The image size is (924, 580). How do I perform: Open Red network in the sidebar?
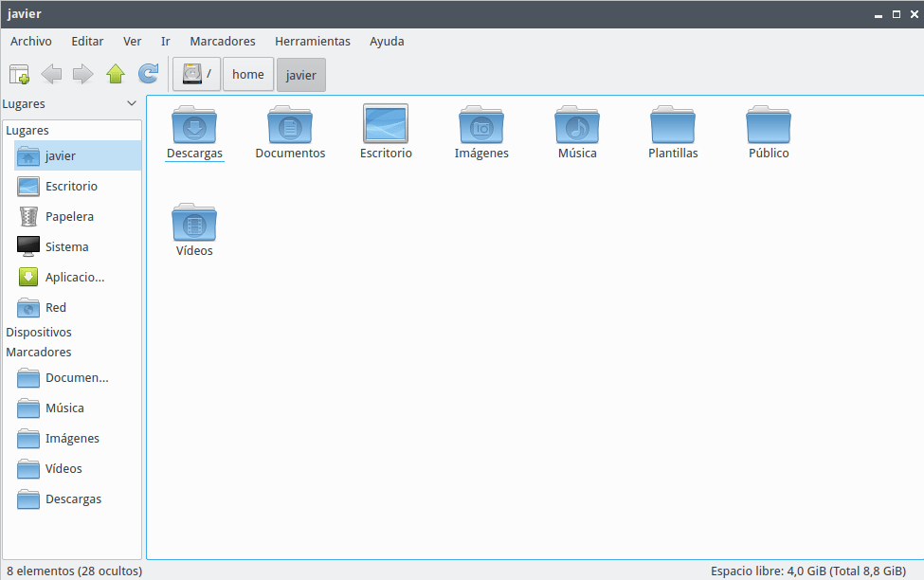pos(78,308)
